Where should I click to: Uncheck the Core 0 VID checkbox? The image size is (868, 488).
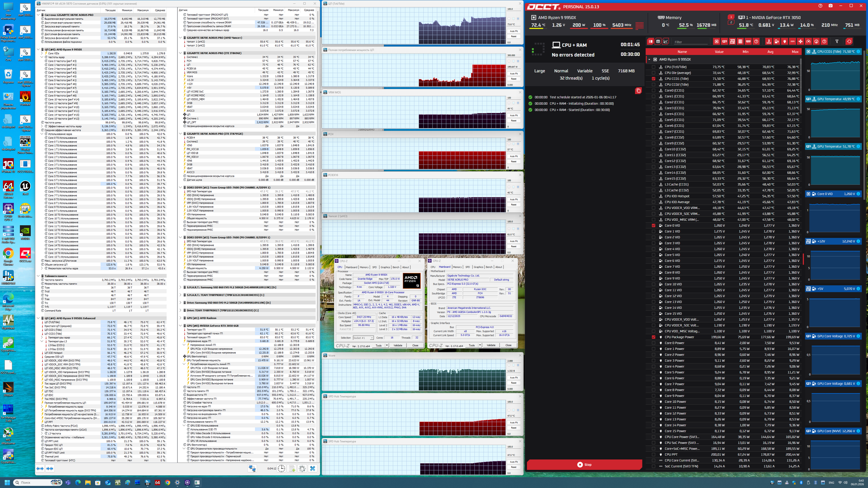point(654,226)
